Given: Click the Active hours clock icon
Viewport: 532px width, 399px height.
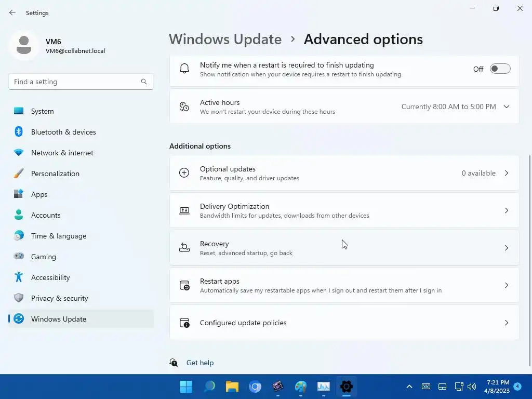Looking at the screenshot, I should click(x=184, y=107).
